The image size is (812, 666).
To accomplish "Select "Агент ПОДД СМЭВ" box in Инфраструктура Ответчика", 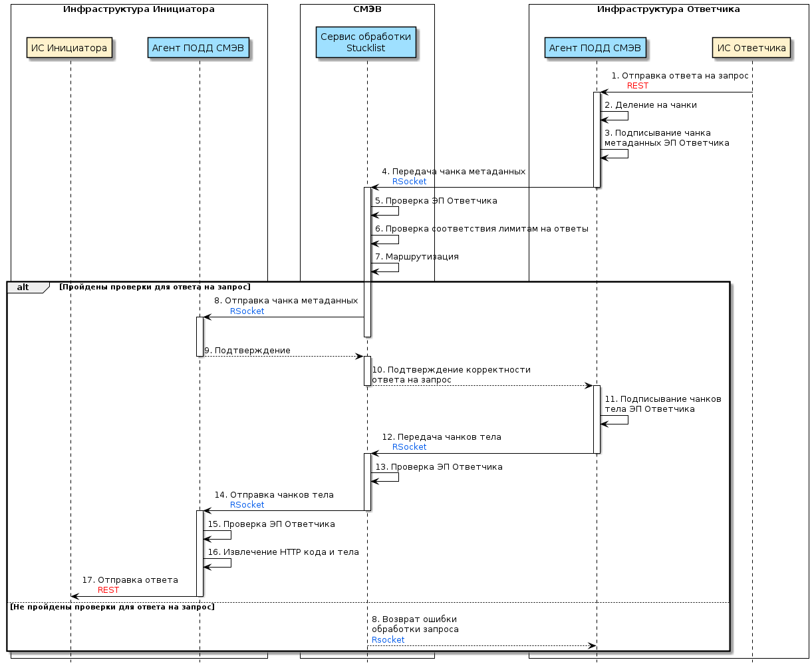I will pos(595,48).
